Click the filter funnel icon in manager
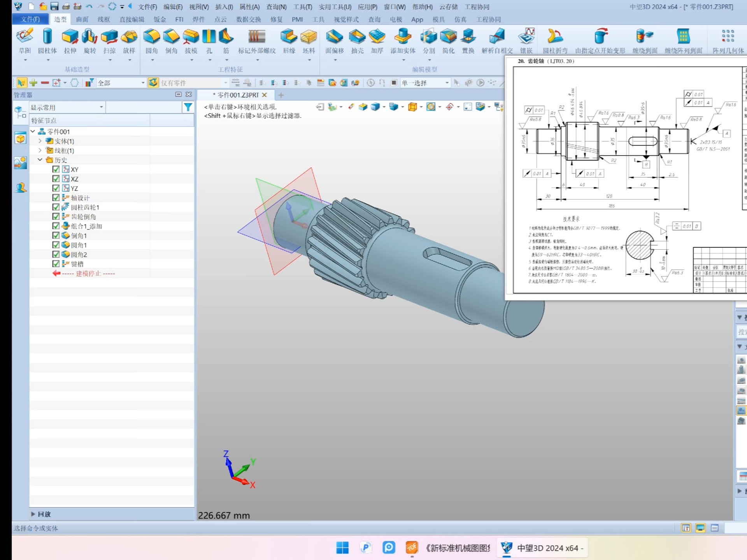 [188, 107]
